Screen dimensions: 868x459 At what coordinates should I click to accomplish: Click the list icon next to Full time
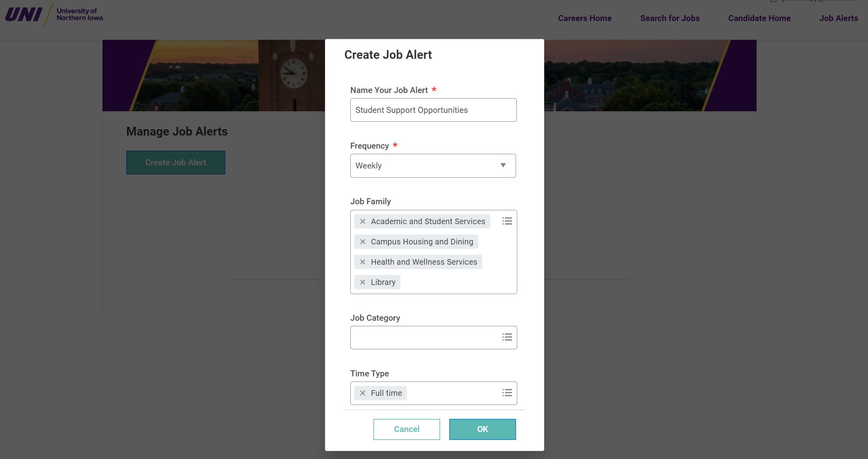coord(507,392)
